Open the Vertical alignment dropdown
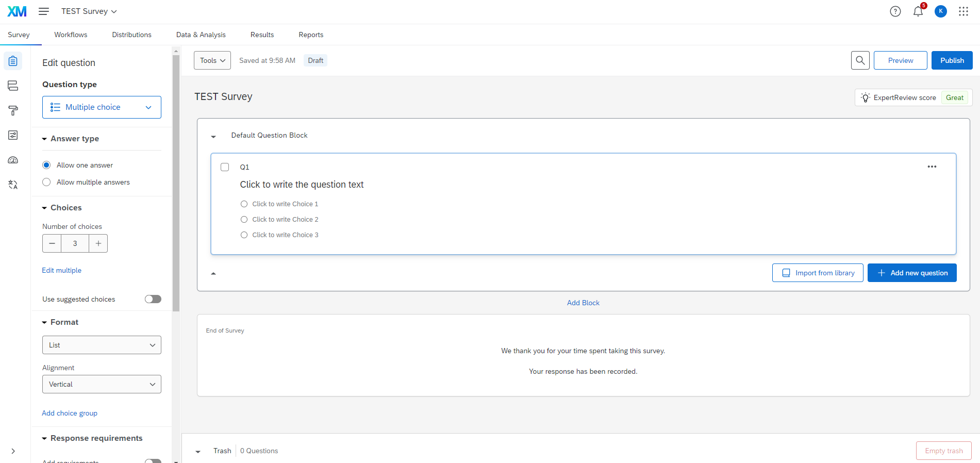Viewport: 980px width, 463px height. tap(102, 384)
